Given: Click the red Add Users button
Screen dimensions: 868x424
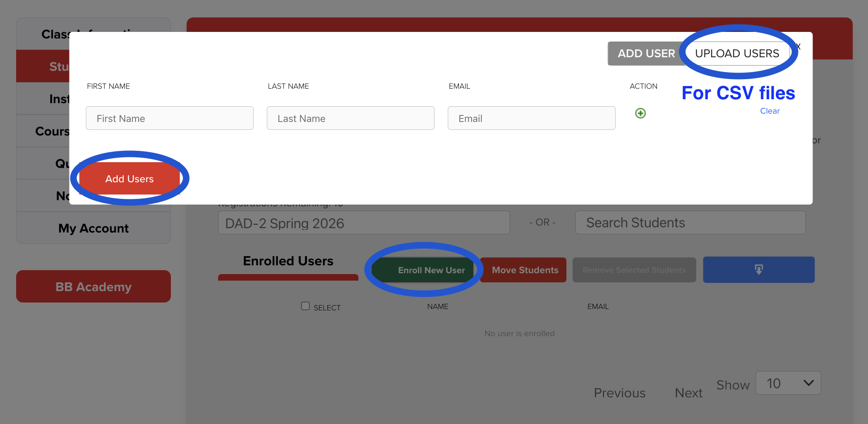Looking at the screenshot, I should click(x=129, y=179).
